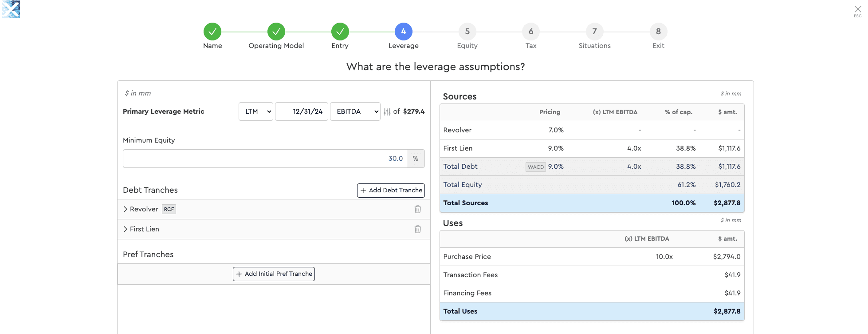Jump to step 5 Equity
The width and height of the screenshot is (868, 334).
467,32
